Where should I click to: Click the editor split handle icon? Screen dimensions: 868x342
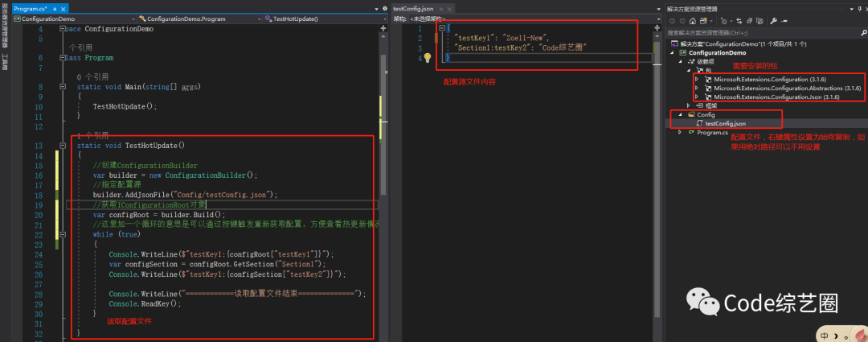383,27
